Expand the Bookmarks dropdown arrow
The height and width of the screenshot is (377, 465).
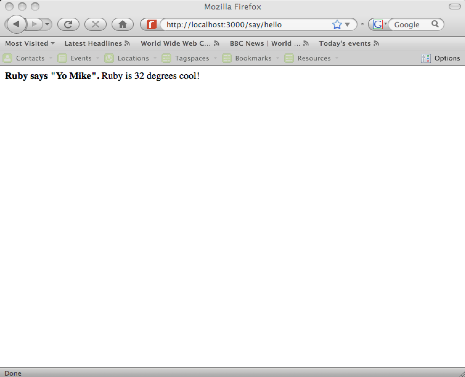[277, 58]
